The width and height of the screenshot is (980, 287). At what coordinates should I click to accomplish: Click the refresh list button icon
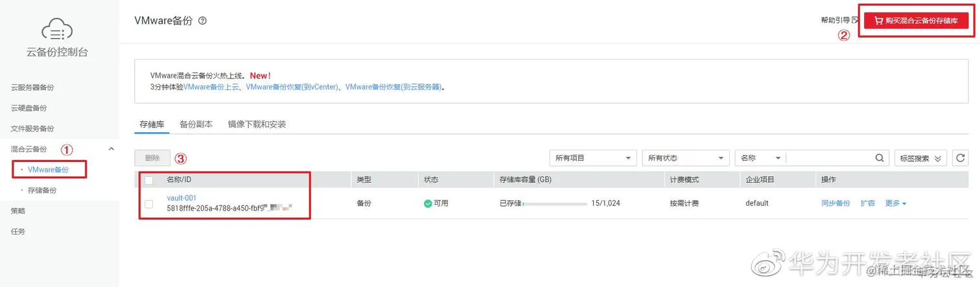pyautogui.click(x=961, y=157)
